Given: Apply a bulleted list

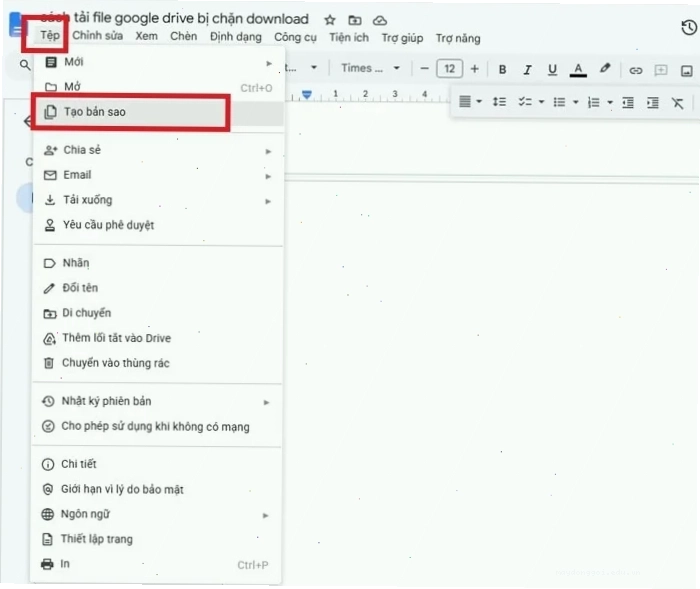Looking at the screenshot, I should (559, 102).
